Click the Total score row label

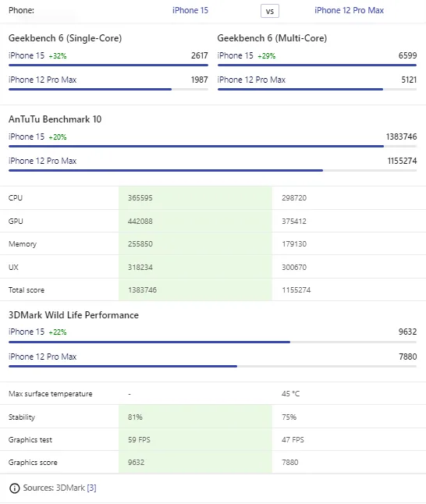coord(27,290)
